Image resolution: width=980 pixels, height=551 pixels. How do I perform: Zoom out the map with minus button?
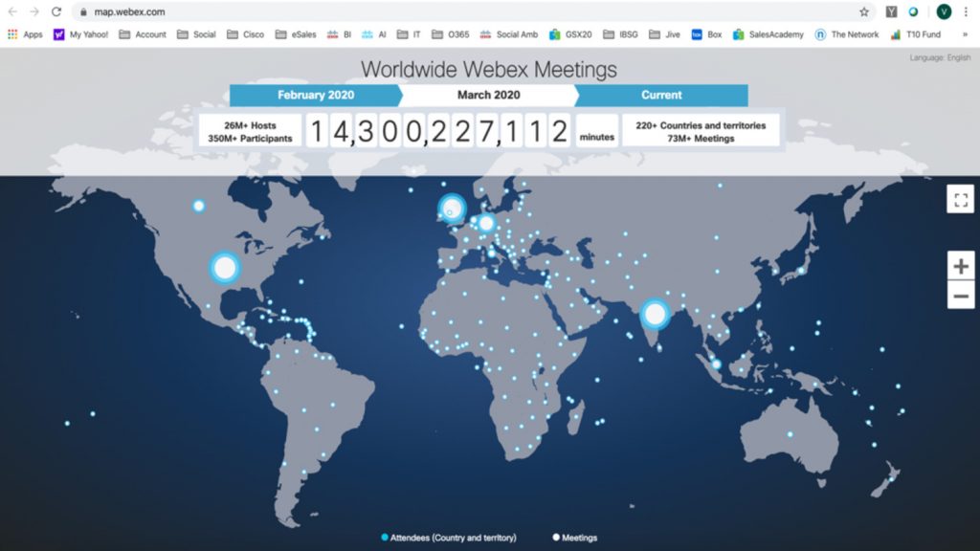coord(961,296)
